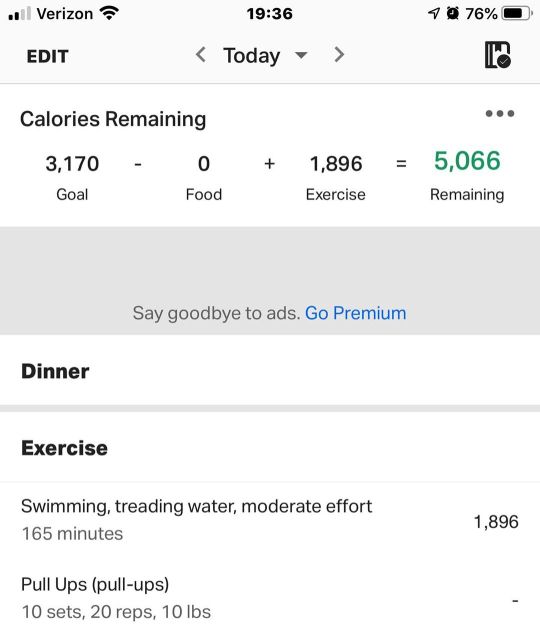Open the three-dot Calories Remaining menu
Viewport: 540px width, 635px height.
pyautogui.click(x=500, y=113)
